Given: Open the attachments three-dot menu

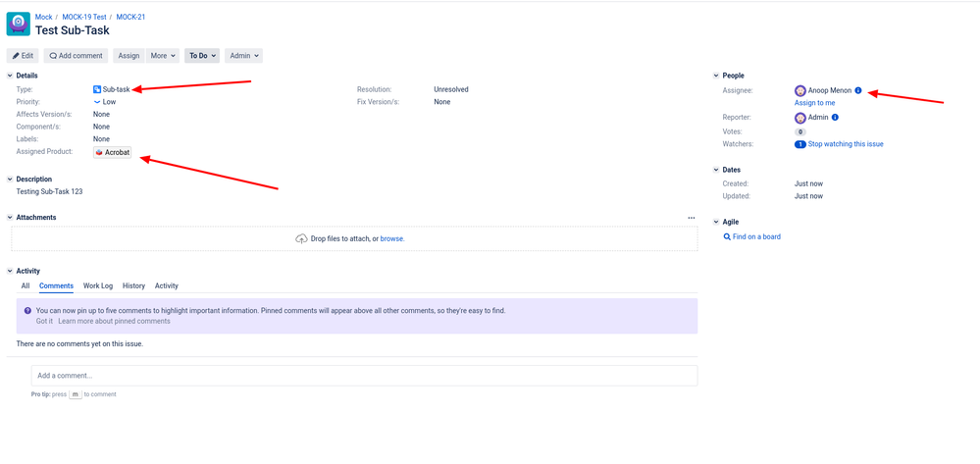Looking at the screenshot, I should [x=692, y=218].
